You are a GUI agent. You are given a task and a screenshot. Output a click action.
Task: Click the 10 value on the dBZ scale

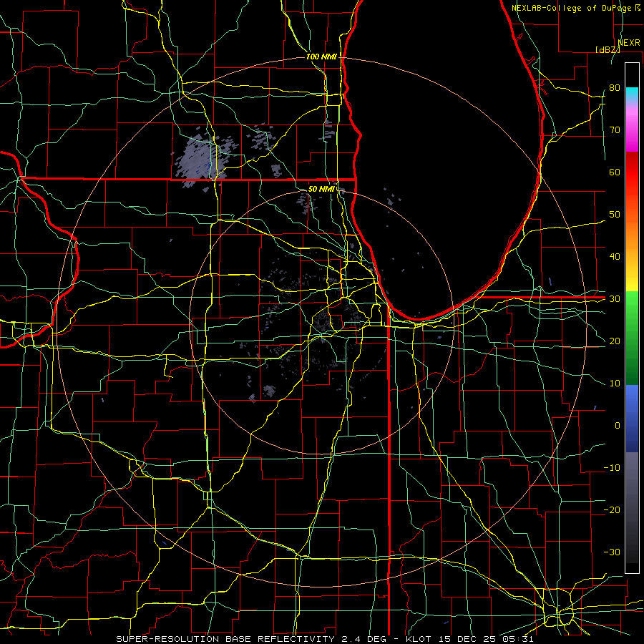coord(615,384)
